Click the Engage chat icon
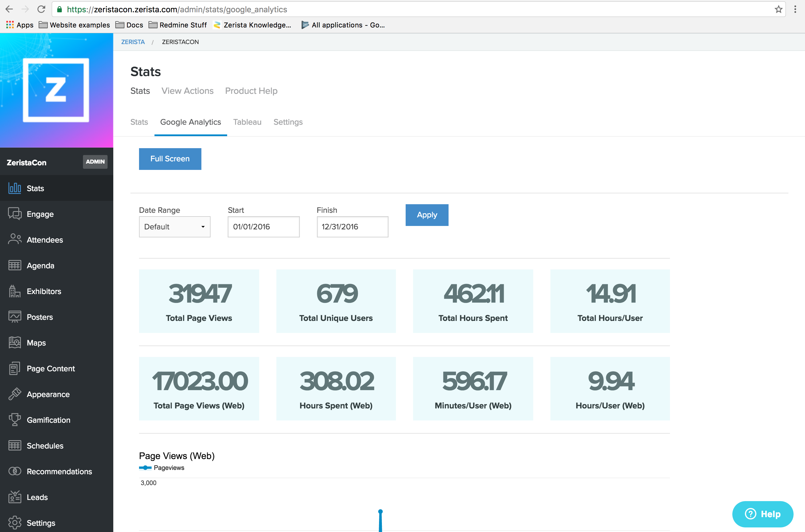 [x=15, y=214]
